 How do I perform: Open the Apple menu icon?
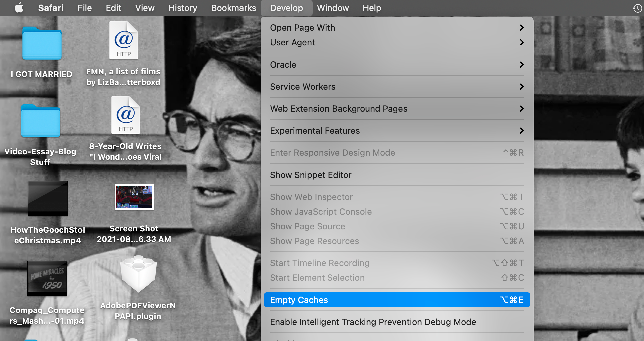tap(19, 8)
